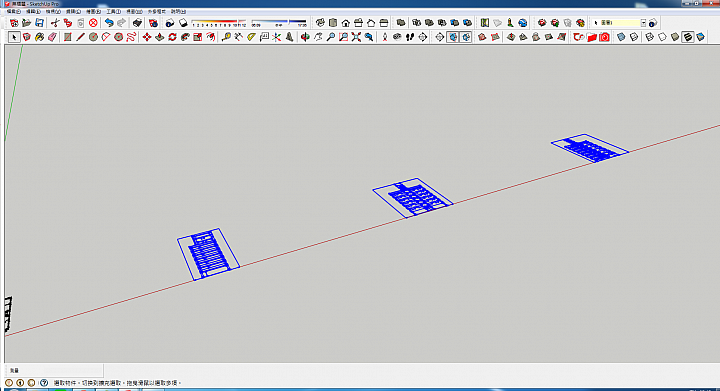Pick the Tape Measure tool
Image resolution: width=720 pixels, height=391 pixels.
pos(225,37)
